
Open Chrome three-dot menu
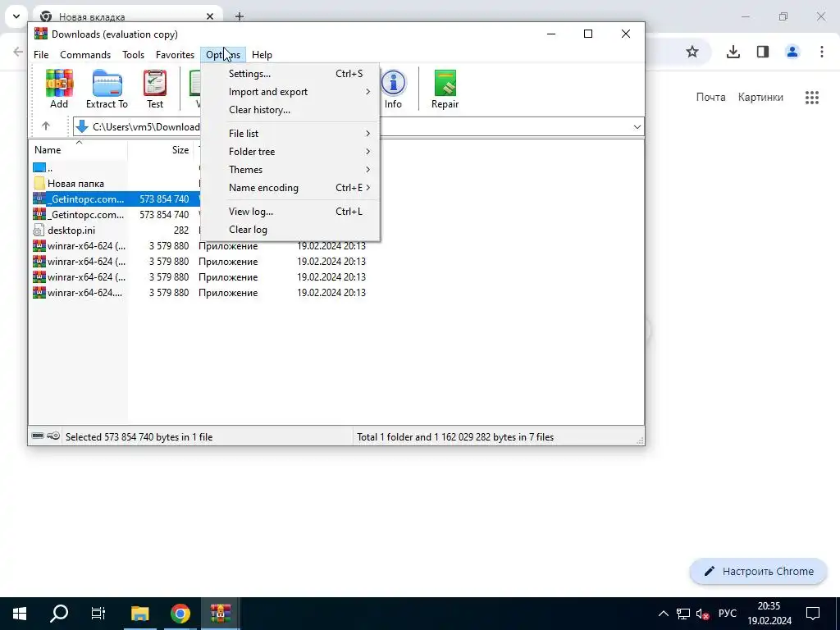pyautogui.click(x=822, y=52)
